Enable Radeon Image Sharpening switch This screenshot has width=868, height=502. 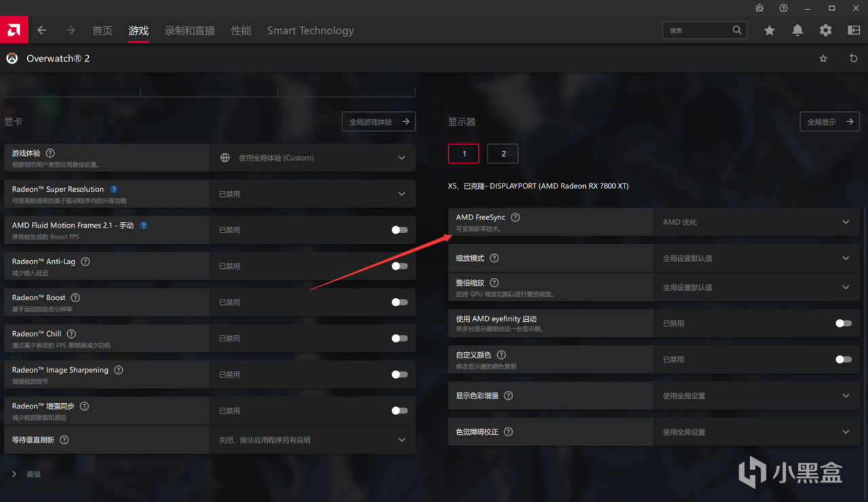(400, 375)
